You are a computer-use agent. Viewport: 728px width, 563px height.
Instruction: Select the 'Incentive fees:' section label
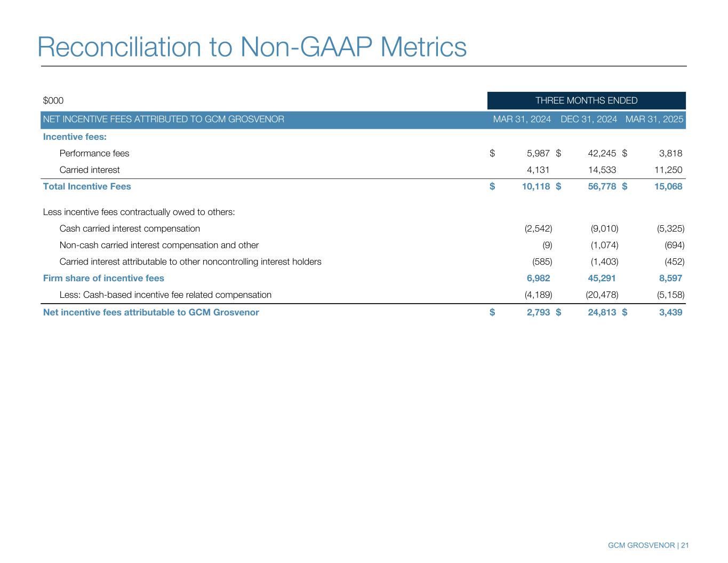[x=75, y=137]
